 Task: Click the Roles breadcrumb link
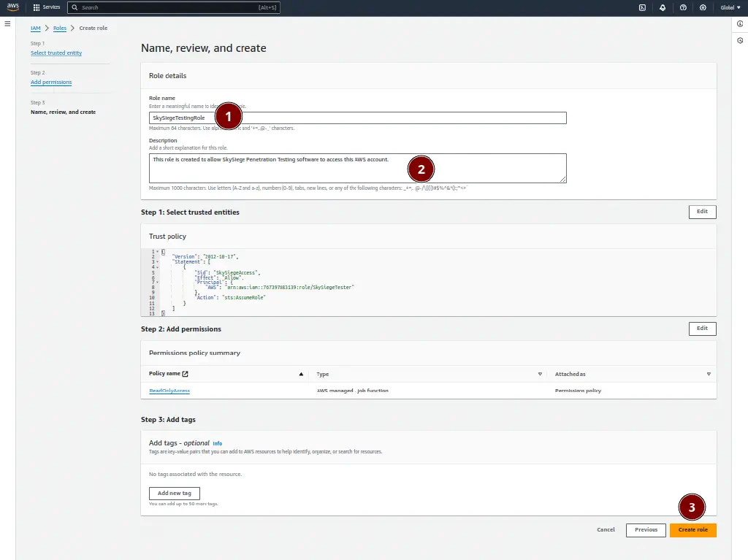click(60, 28)
